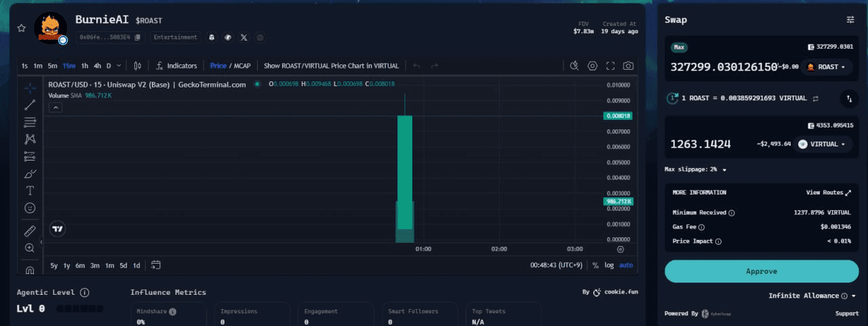Select the forecasting and measurement tool
868x326 pixels.
[30, 156]
